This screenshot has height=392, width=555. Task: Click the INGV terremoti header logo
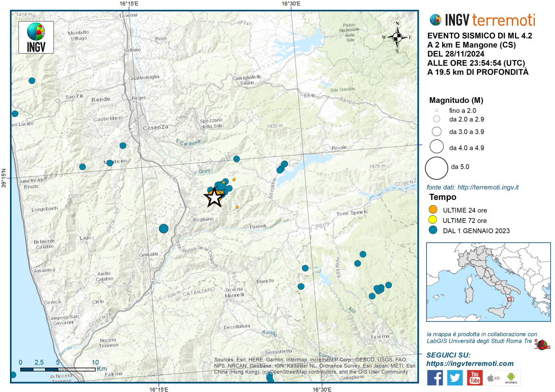tap(482, 20)
